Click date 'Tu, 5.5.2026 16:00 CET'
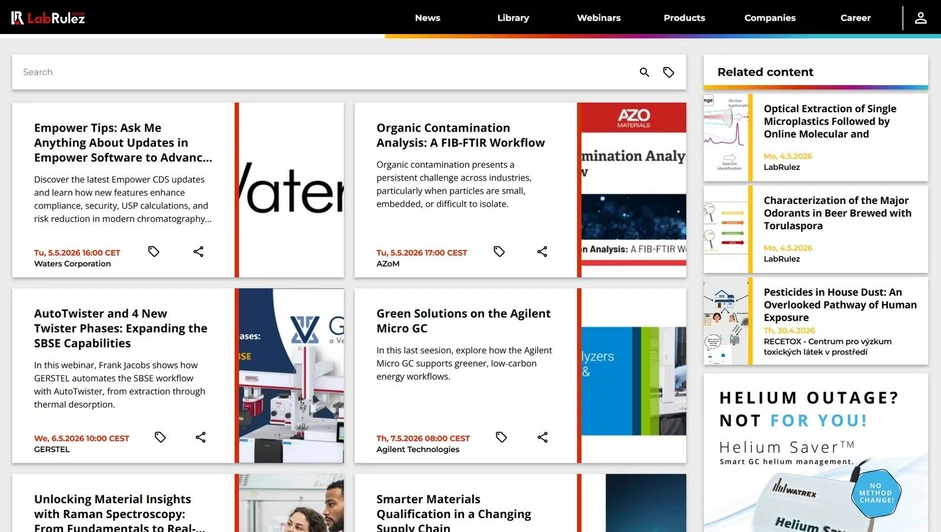The image size is (941, 532). 77,253
